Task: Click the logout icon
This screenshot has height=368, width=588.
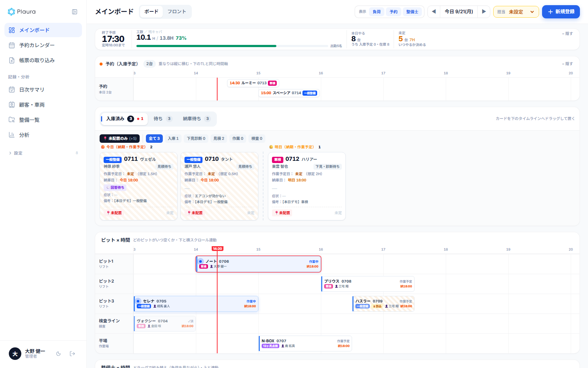Action: tap(72, 354)
